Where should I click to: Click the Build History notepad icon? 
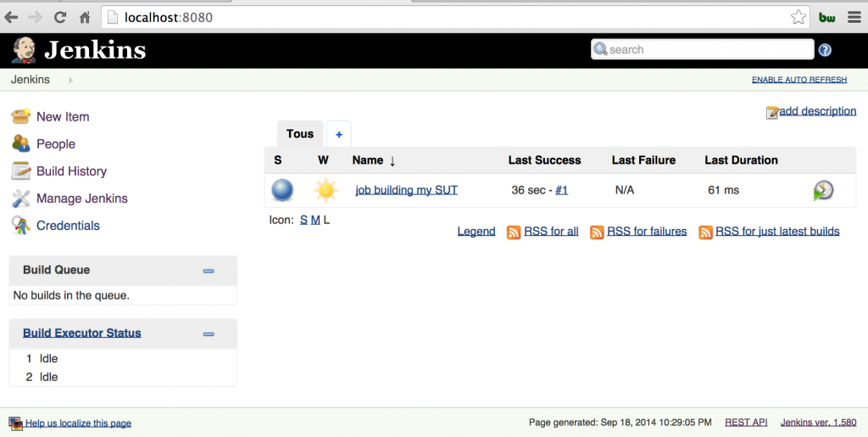pyautogui.click(x=21, y=171)
